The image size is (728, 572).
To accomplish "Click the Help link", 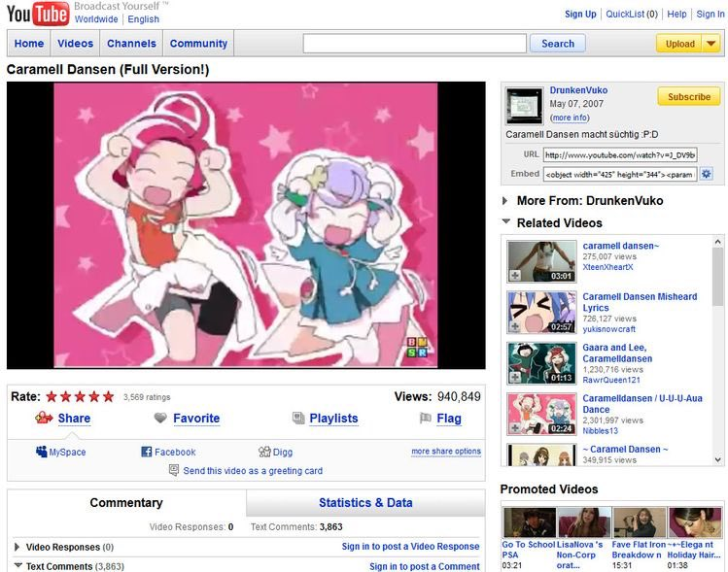I will pos(676,14).
